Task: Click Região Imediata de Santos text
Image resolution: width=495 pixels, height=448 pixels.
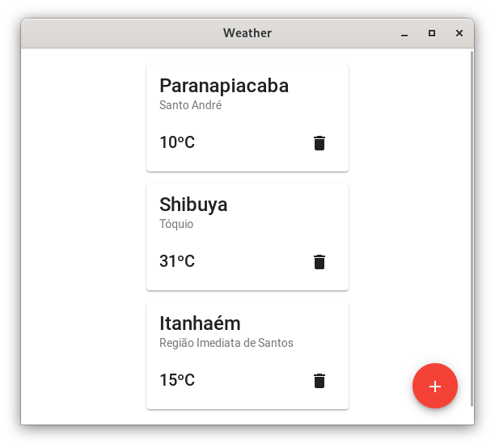Action: tap(226, 343)
